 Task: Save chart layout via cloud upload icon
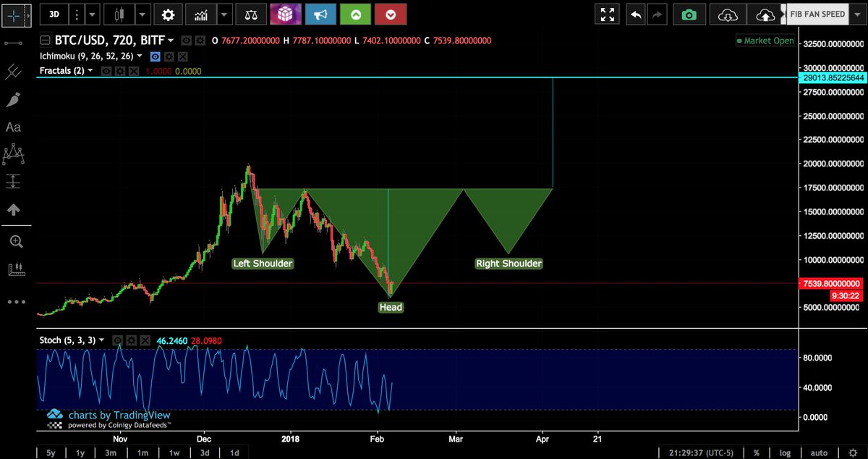(765, 14)
